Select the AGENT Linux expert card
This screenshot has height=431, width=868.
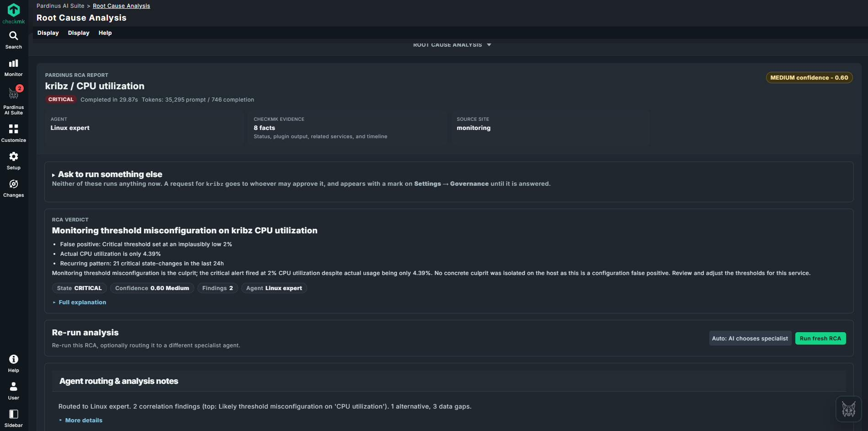pyautogui.click(x=144, y=128)
